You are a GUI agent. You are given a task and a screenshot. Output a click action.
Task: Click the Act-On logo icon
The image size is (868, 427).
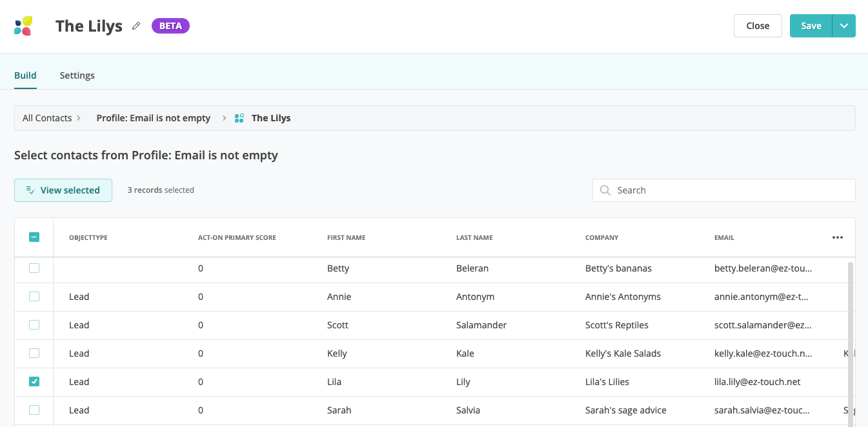coord(23,26)
